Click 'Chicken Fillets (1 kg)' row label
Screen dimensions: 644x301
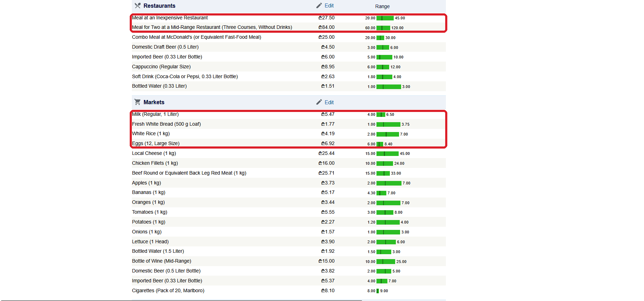pos(155,163)
